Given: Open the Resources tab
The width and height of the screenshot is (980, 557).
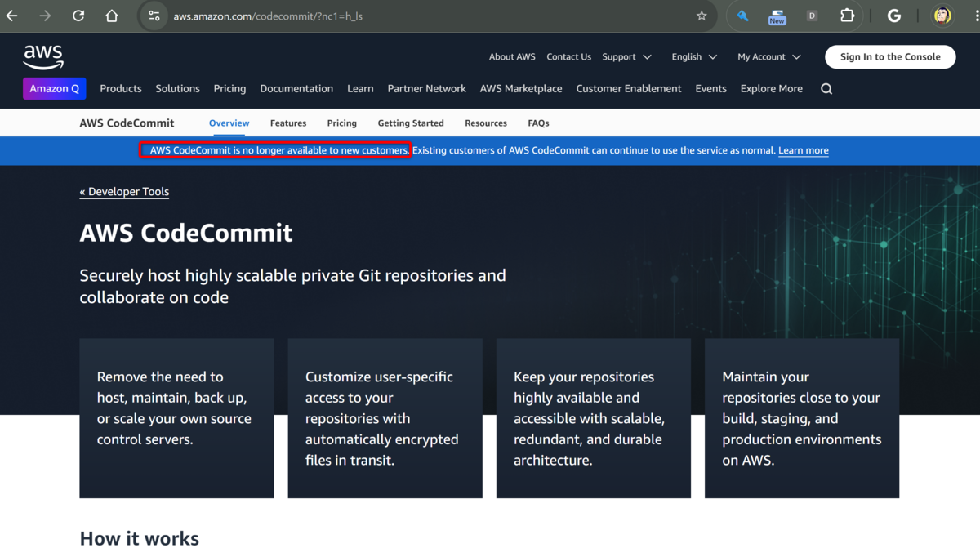Looking at the screenshot, I should (x=486, y=123).
